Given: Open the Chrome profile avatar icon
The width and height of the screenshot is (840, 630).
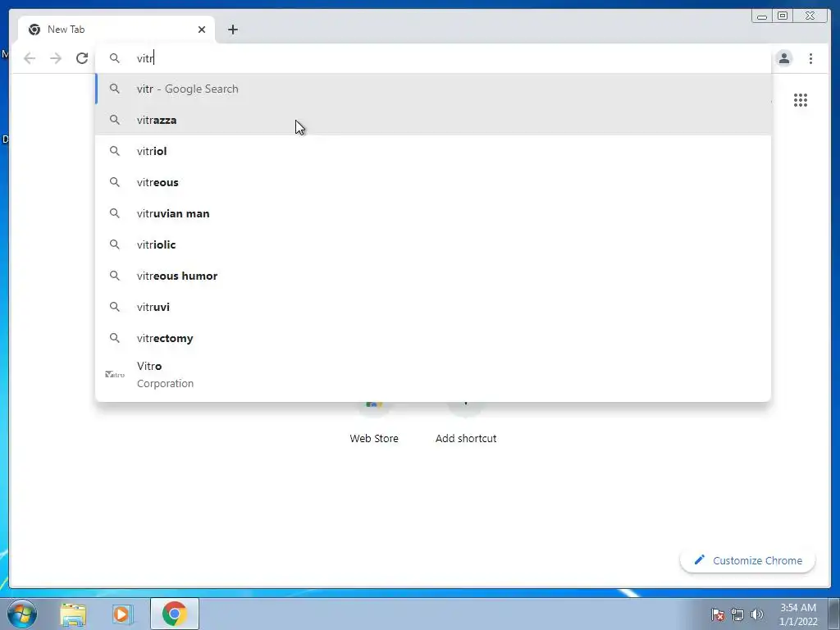Looking at the screenshot, I should tap(784, 58).
